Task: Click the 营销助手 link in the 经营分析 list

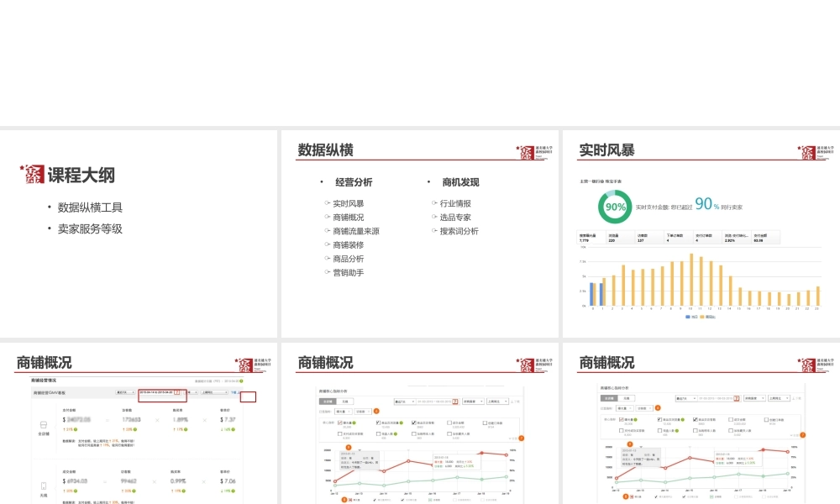Action: point(349,271)
